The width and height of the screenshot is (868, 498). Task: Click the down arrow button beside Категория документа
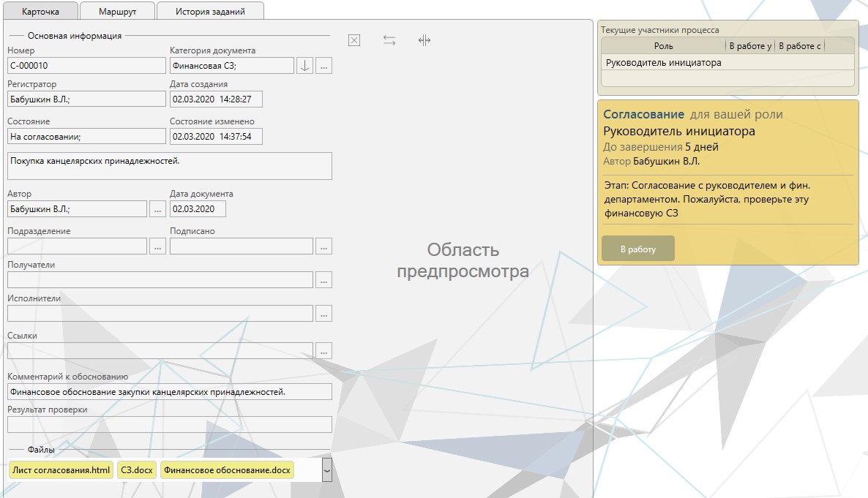305,66
